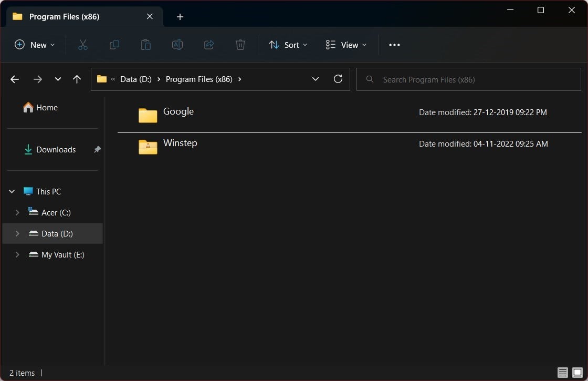Open the View layout dropdown
The image size is (588, 381).
[346, 45]
